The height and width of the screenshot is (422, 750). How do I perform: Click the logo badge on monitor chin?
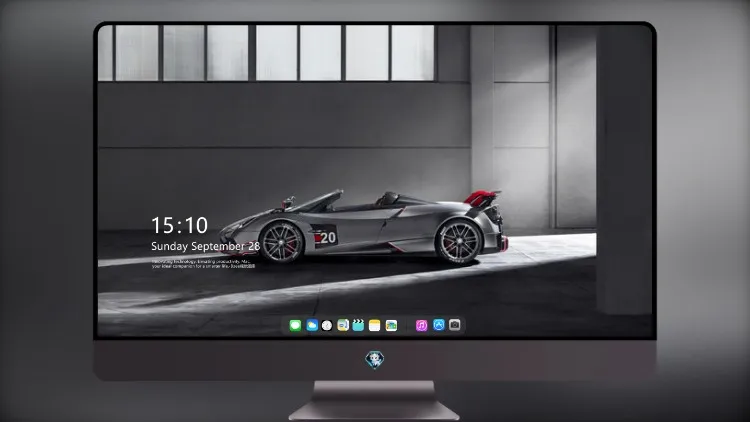(x=375, y=360)
